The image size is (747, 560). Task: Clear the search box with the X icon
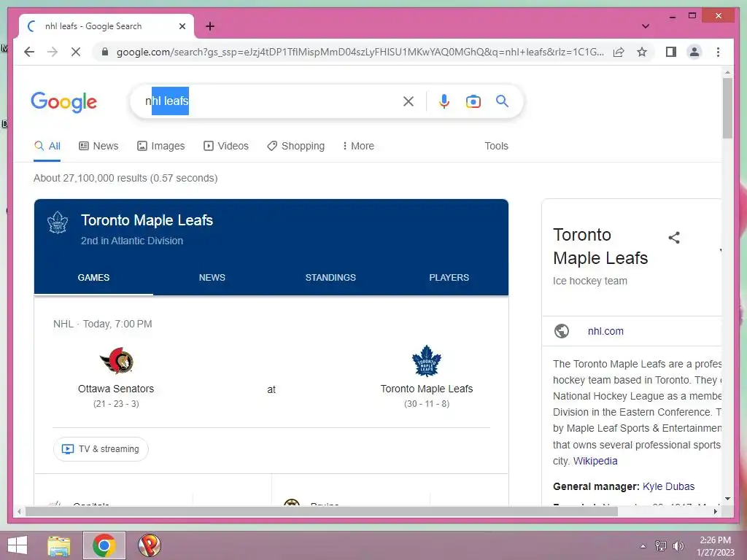409,101
